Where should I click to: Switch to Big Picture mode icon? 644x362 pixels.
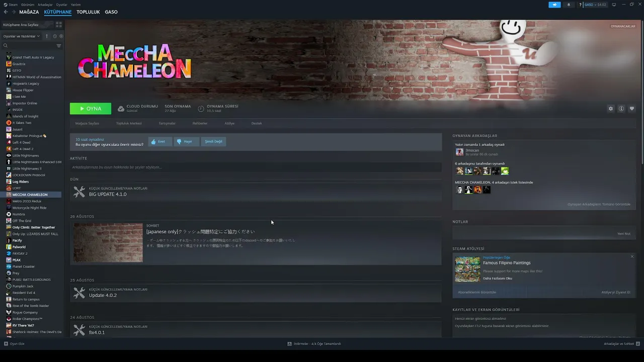click(614, 5)
